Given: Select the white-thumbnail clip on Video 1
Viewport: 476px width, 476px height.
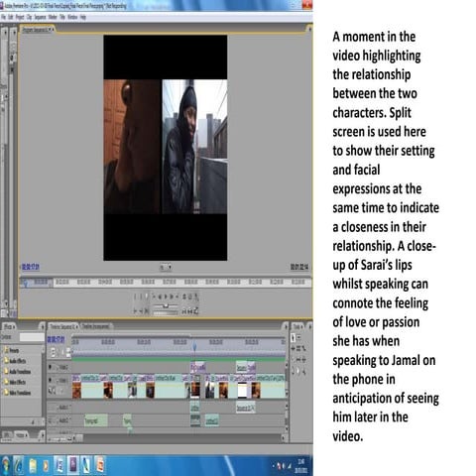Looking at the screenshot, I should click(242, 390).
